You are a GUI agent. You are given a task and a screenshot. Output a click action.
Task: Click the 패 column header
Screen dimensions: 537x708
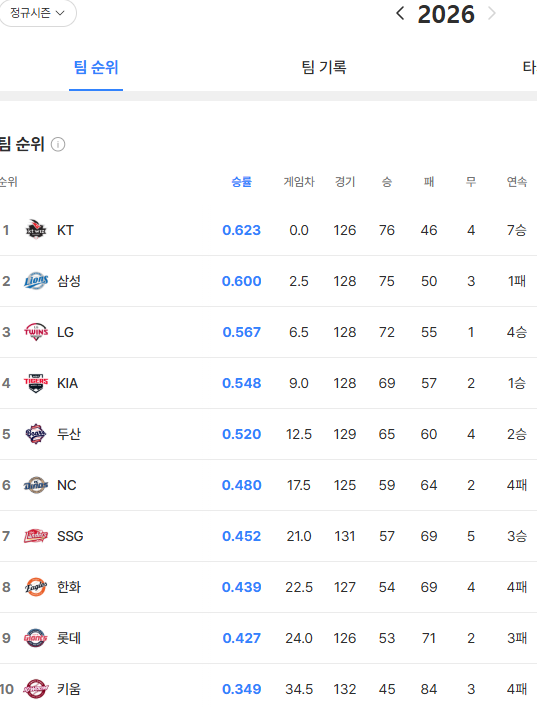click(x=429, y=182)
